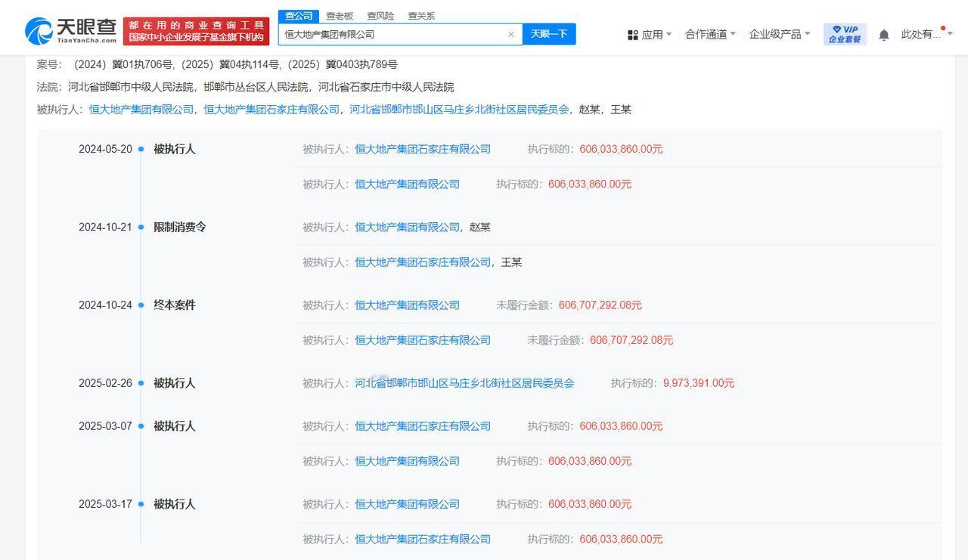The image size is (968, 560).
Task: Open 恒大地产集团有限公司 in 被执行人 header line
Action: pyautogui.click(x=141, y=110)
